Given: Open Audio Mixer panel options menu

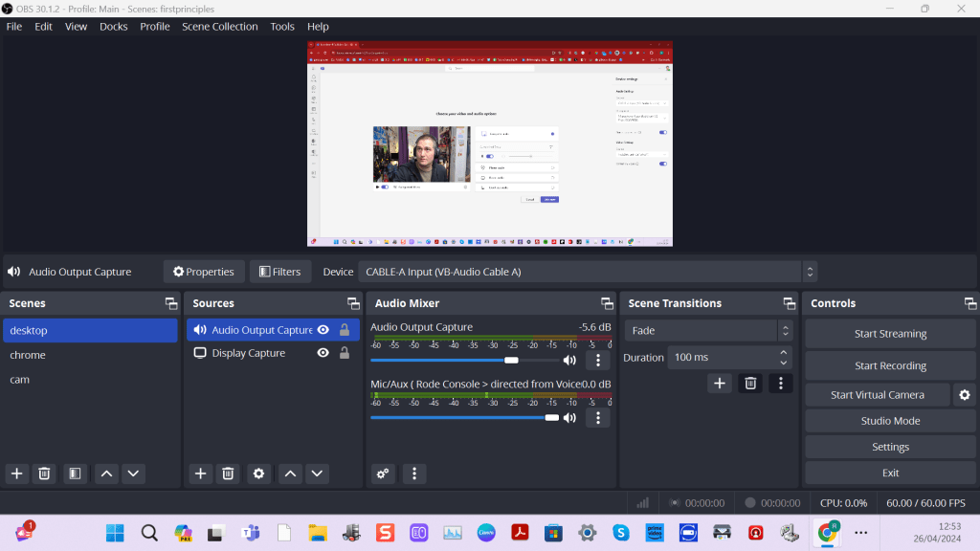Looking at the screenshot, I should (414, 474).
